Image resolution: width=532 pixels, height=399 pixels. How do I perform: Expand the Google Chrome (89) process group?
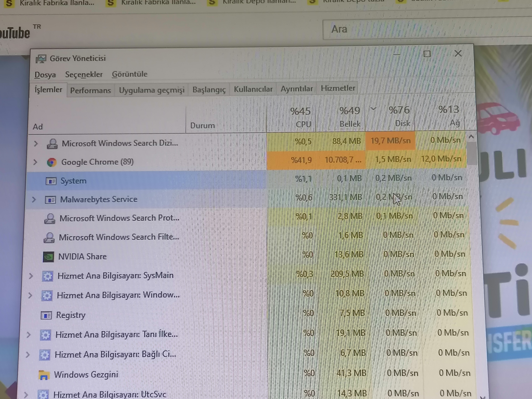[35, 162]
